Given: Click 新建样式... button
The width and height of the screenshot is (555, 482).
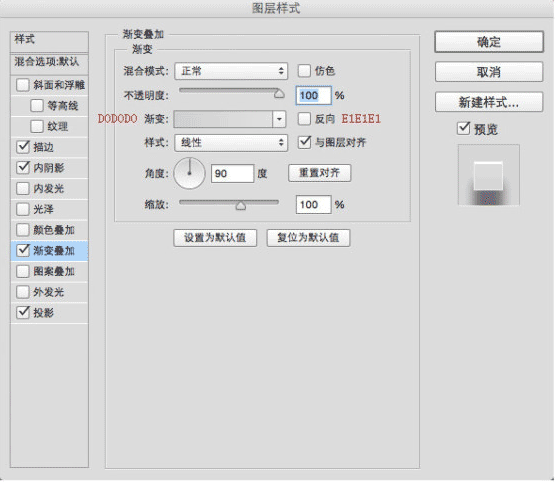Looking at the screenshot, I should (489, 102).
